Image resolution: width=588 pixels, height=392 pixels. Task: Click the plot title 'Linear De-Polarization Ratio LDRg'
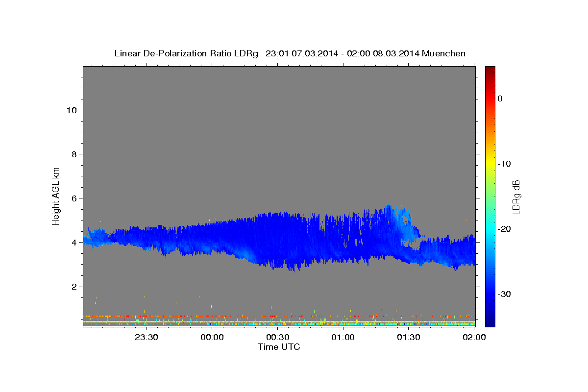[186, 53]
